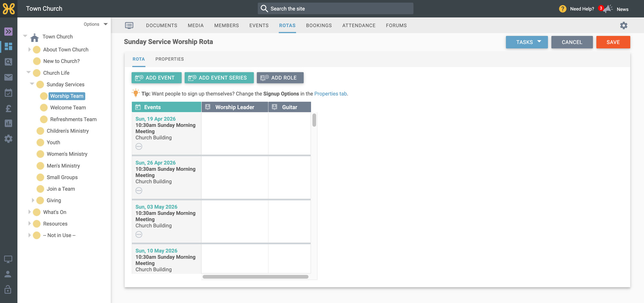
Task: Open the bar chart reports icon
Action: pyautogui.click(x=8, y=123)
